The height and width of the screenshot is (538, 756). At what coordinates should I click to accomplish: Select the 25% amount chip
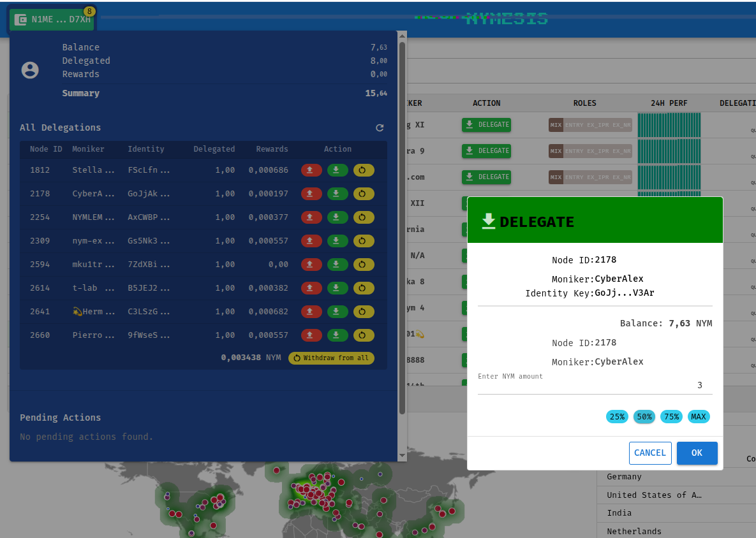coord(617,417)
